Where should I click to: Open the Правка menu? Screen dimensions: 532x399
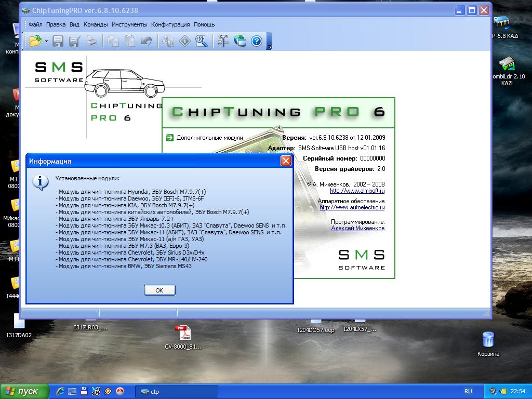[x=56, y=24]
